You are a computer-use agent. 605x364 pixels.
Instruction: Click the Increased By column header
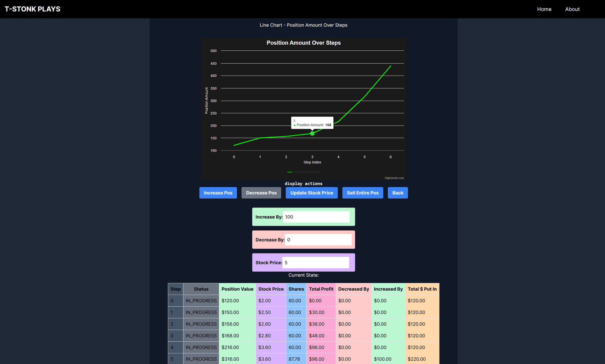[x=388, y=289]
